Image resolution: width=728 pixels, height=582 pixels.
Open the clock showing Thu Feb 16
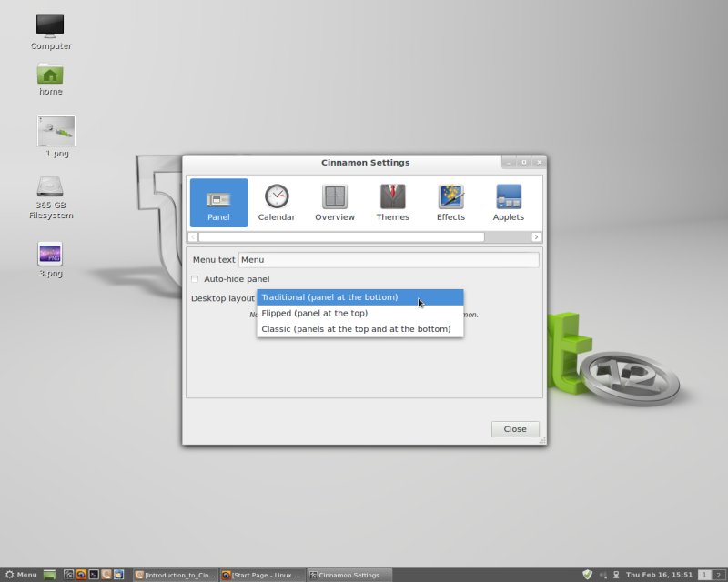pyautogui.click(x=659, y=575)
